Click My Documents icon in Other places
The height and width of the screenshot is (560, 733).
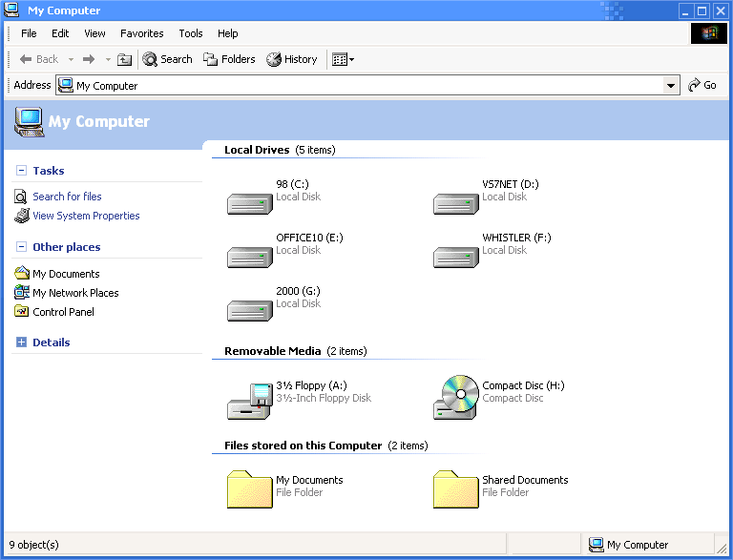pos(22,273)
